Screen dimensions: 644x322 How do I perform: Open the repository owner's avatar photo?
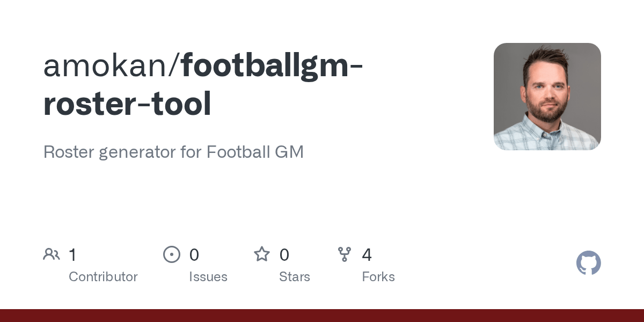pos(547,97)
